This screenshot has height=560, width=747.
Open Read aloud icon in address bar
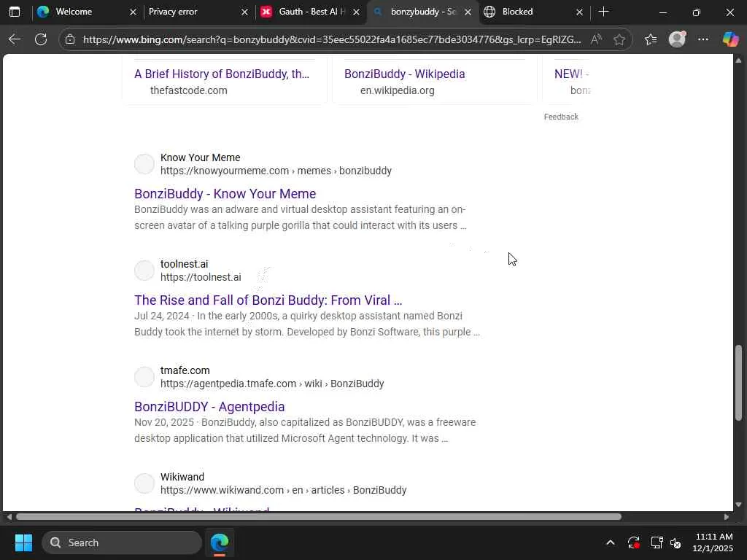pos(596,39)
